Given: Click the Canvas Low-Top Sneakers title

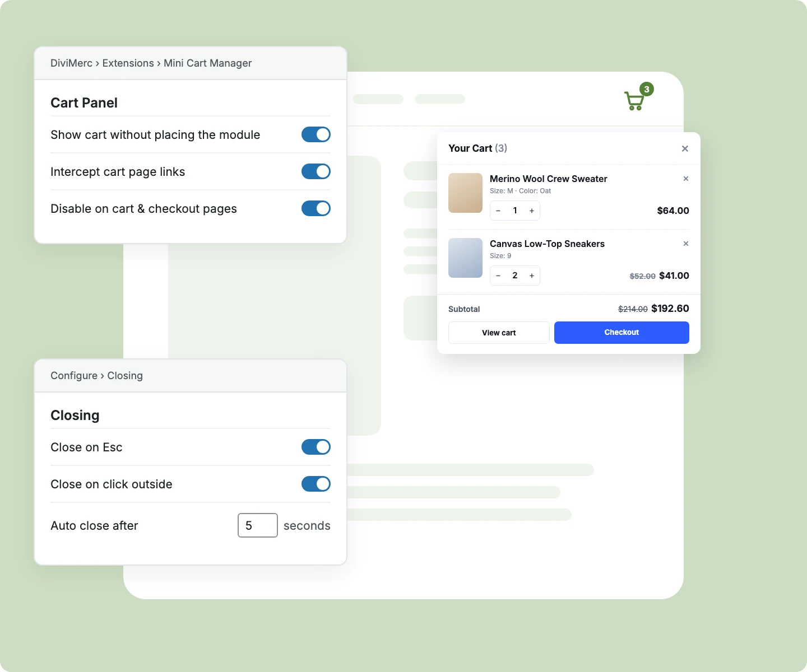Looking at the screenshot, I should [x=547, y=244].
